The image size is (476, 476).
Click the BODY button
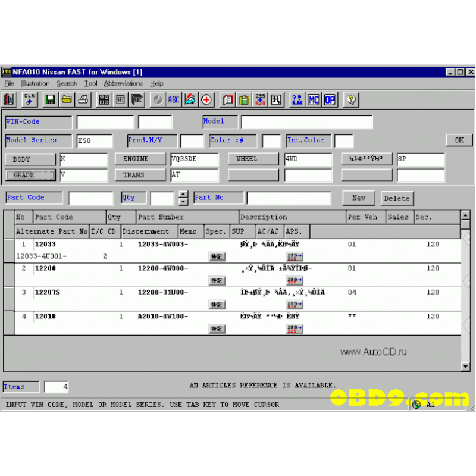30,159
